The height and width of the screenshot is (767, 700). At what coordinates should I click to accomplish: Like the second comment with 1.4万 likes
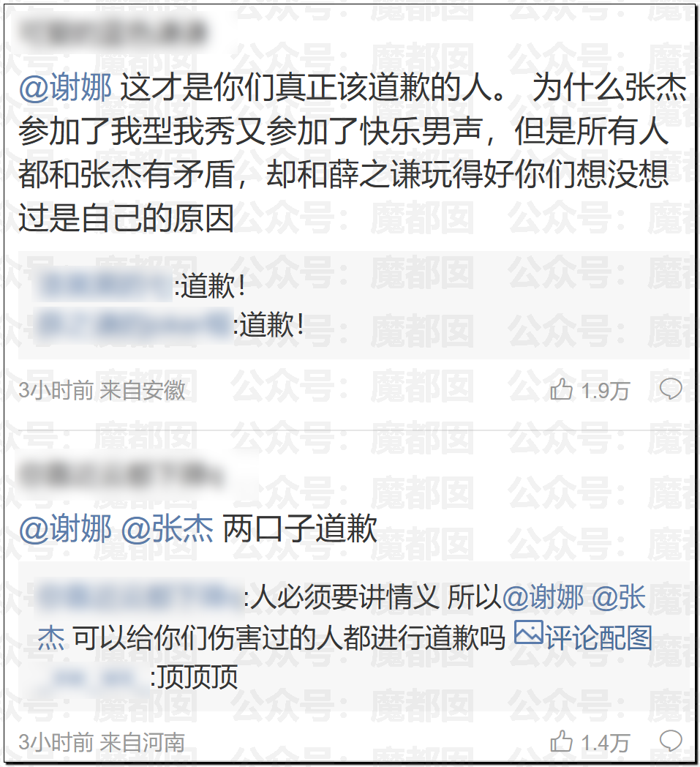[x=561, y=742]
